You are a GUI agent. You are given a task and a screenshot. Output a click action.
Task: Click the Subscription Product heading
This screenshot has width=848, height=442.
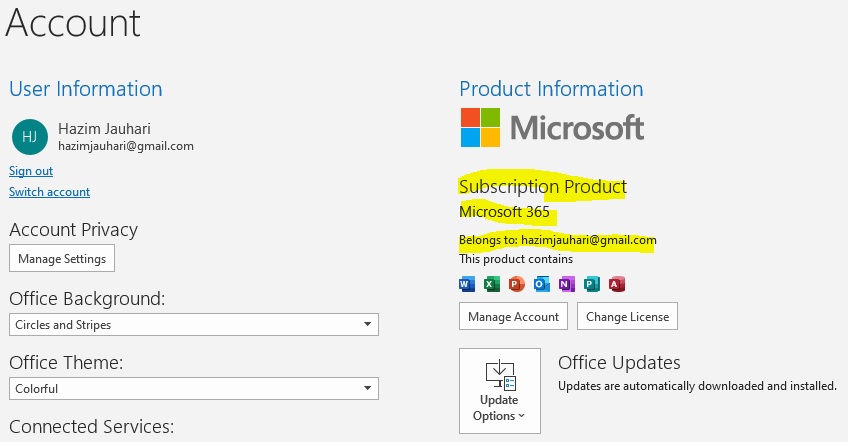543,187
